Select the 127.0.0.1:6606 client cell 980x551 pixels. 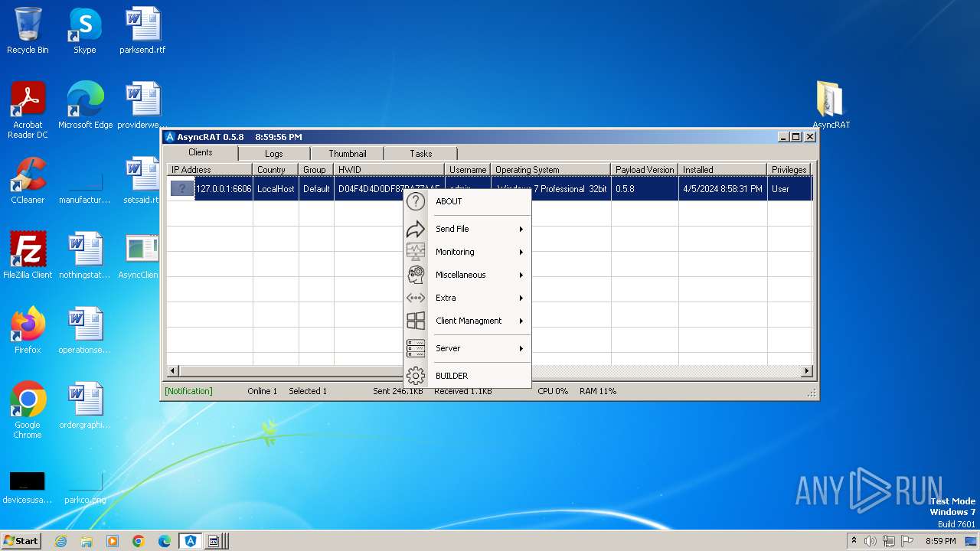[x=224, y=189]
